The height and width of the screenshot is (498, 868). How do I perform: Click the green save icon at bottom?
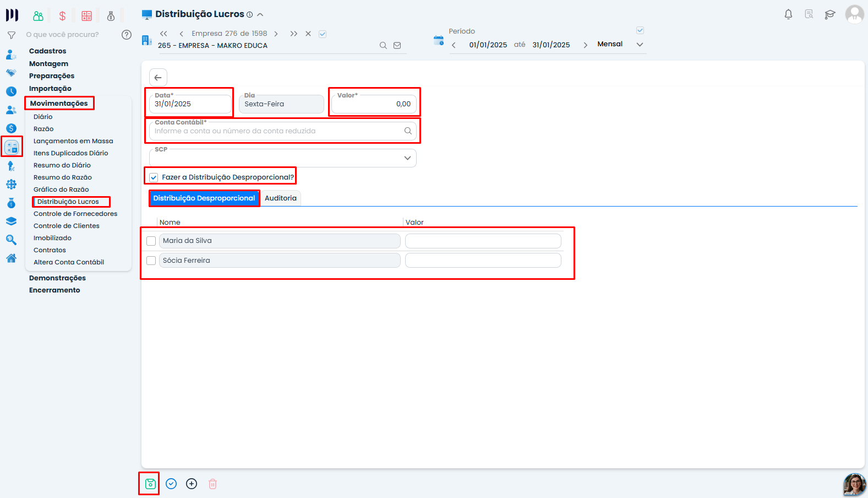click(x=150, y=484)
